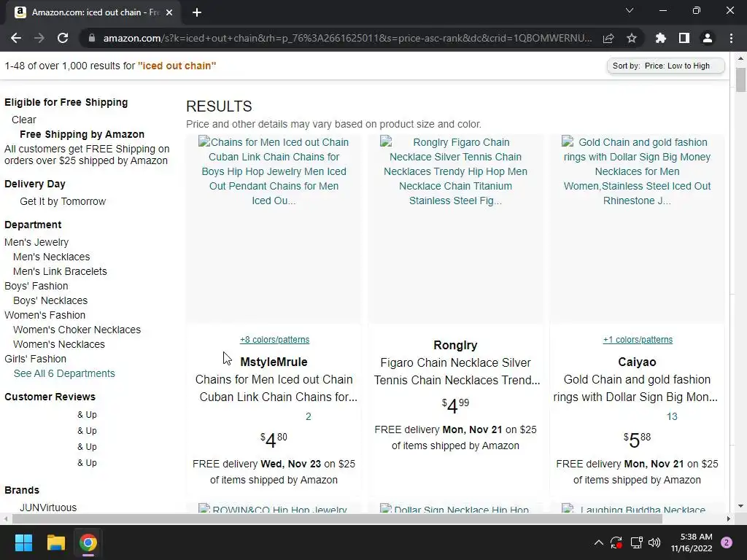Share this page via address bar icon
Viewport: 747px width, 560px height.
(608, 38)
